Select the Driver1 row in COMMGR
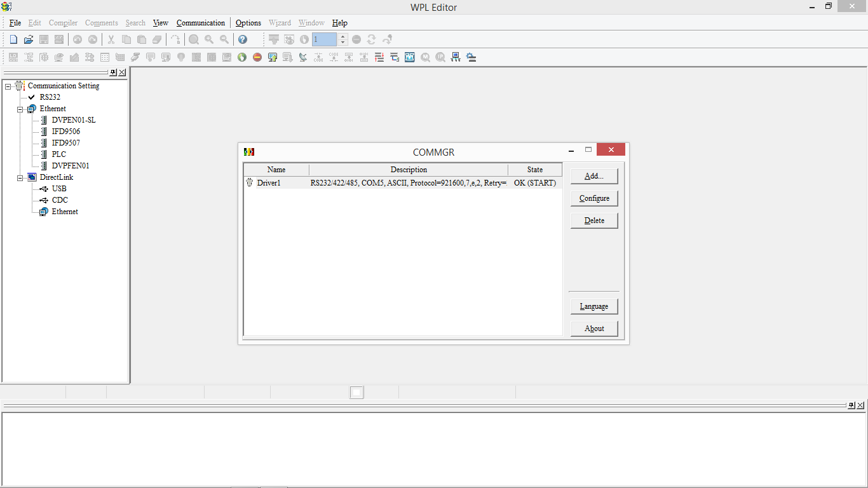 pyautogui.click(x=403, y=183)
